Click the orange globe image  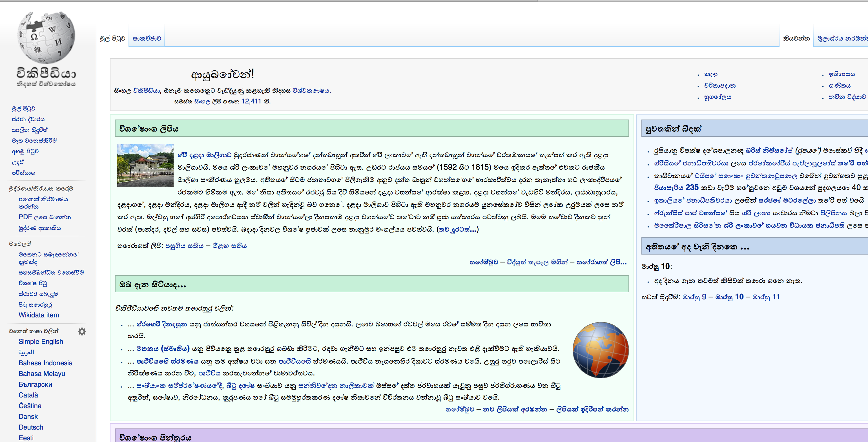click(x=601, y=350)
